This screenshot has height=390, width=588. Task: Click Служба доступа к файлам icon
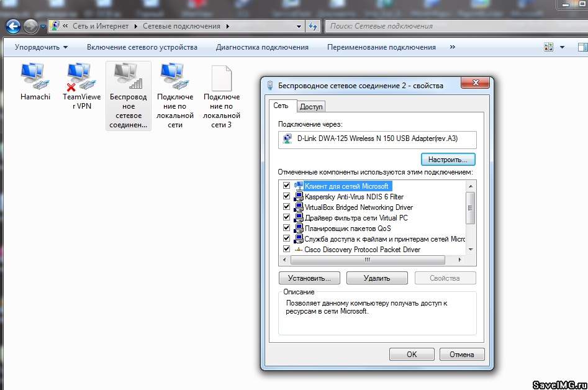[x=299, y=238]
